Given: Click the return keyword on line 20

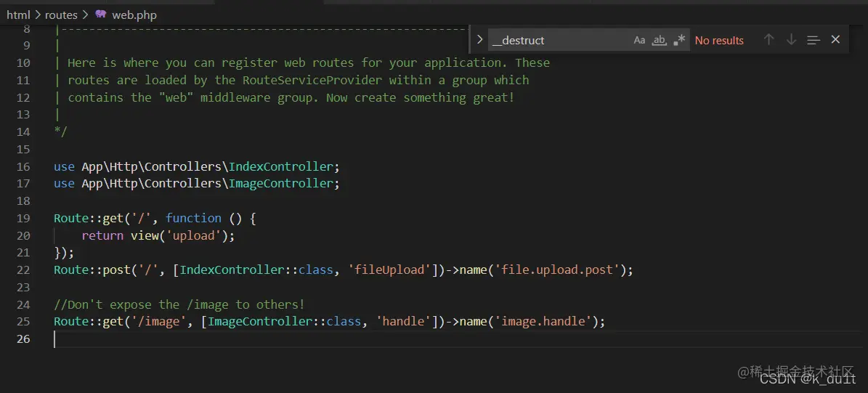Looking at the screenshot, I should click(102, 236).
